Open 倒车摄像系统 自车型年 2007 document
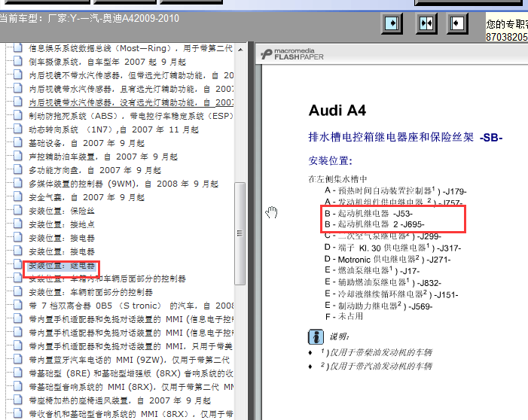Screen dimensions: 528x420 (x=107, y=62)
